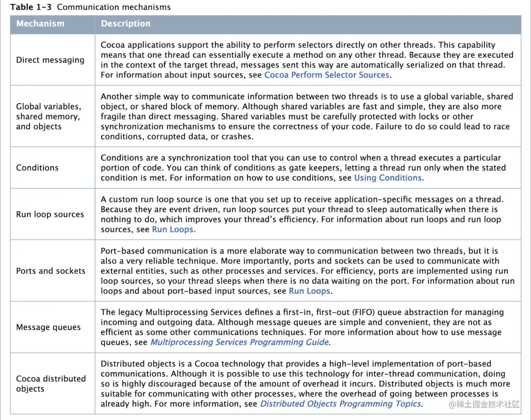Follow the Run Loops link in Run loop sources row
531x420 pixels.
173,229
